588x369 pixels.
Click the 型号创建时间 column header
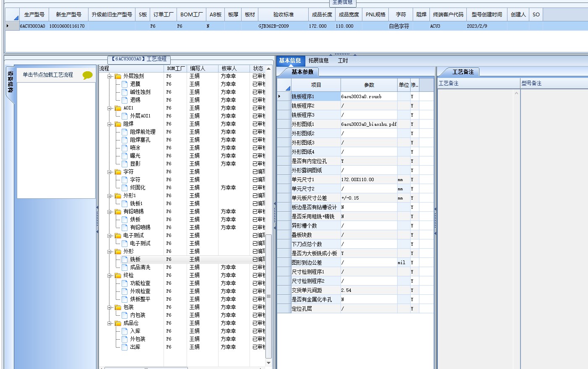click(487, 14)
